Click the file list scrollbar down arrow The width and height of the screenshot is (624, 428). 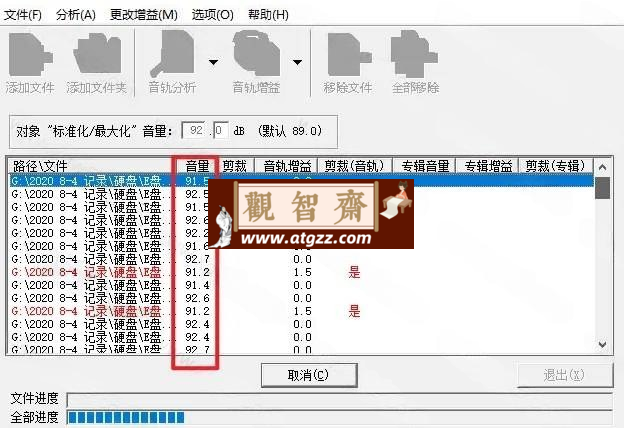(603, 344)
